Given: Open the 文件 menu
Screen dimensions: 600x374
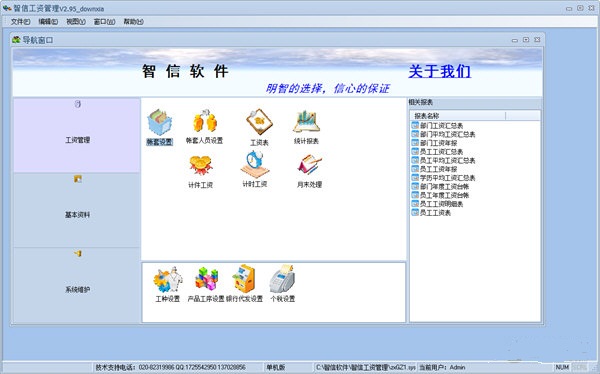Looking at the screenshot, I should pos(20,22).
